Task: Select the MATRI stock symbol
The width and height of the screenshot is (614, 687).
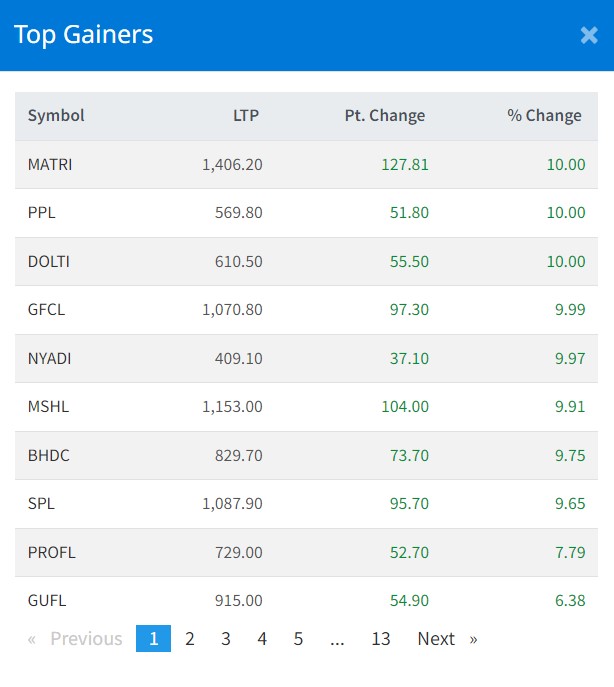Action: pyautogui.click(x=50, y=164)
